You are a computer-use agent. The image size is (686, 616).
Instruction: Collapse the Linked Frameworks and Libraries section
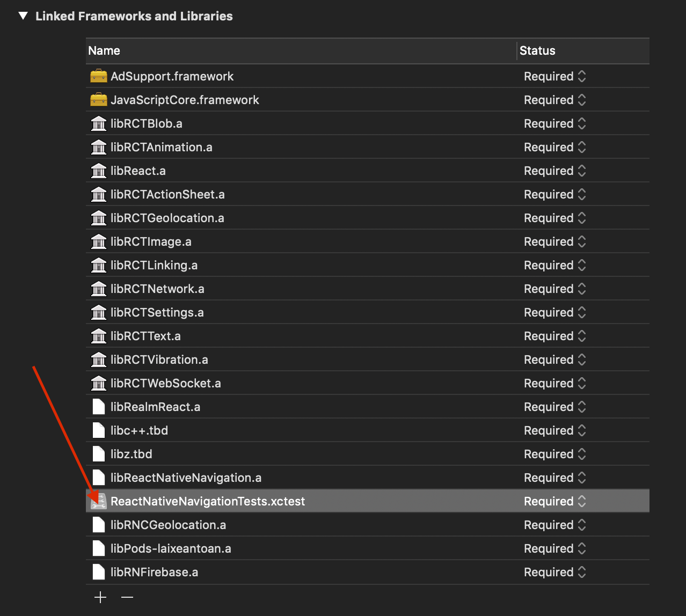[23, 16]
